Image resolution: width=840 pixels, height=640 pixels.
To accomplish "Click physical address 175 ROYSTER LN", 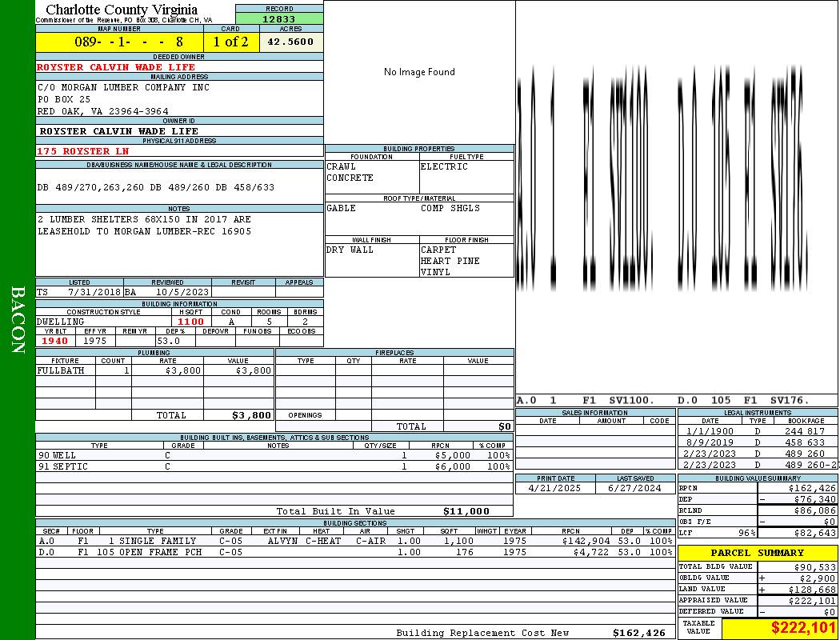I will 82,151.
